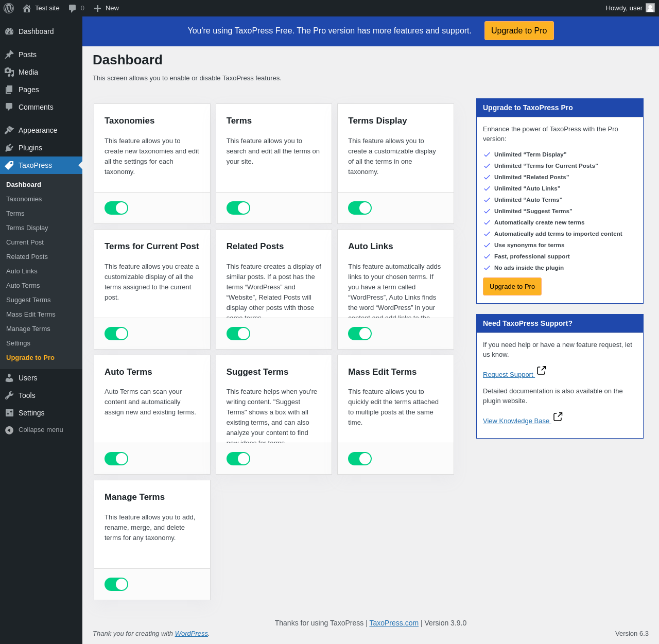Open the Plugins sidebar menu label
Viewport: 659px width, 644px height.
coord(30,148)
